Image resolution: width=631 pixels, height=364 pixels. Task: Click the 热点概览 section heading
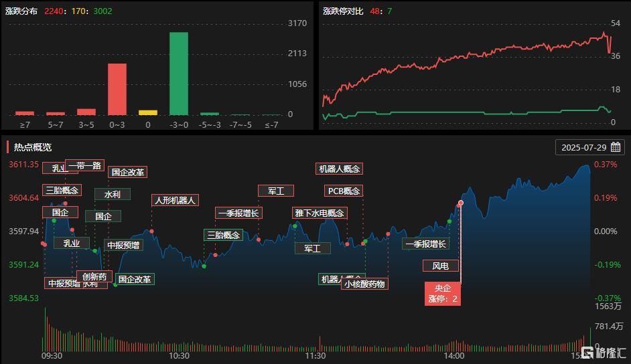33,147
